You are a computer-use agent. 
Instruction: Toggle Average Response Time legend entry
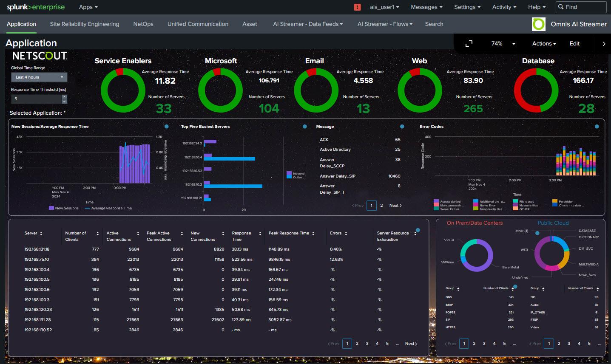pos(108,208)
